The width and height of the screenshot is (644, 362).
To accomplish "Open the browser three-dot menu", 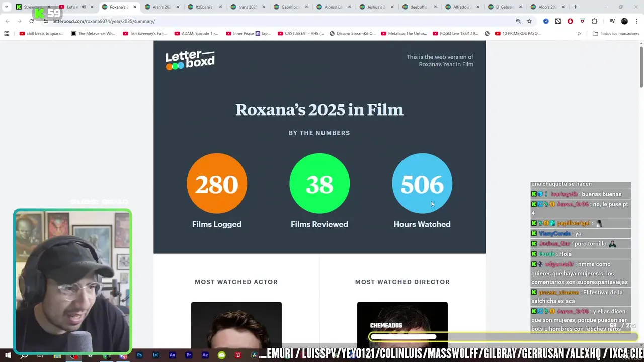I will tap(636, 21).
